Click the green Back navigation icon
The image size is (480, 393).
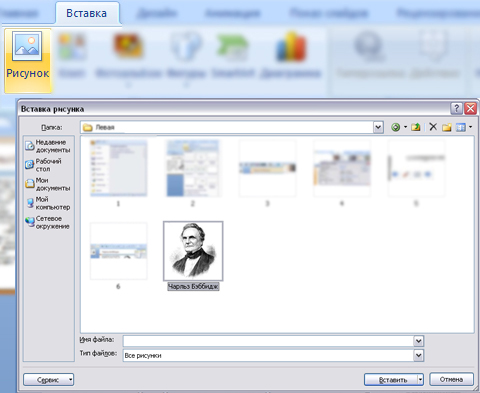(x=396, y=127)
